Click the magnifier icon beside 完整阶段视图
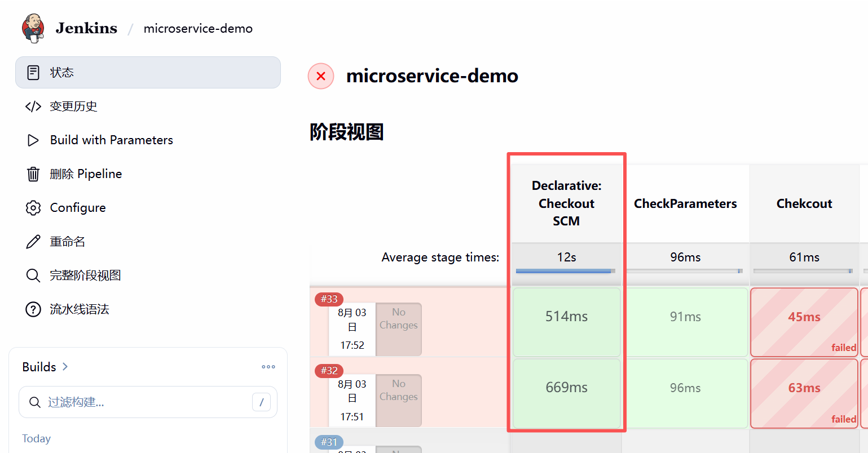The width and height of the screenshot is (868, 453). coord(33,276)
